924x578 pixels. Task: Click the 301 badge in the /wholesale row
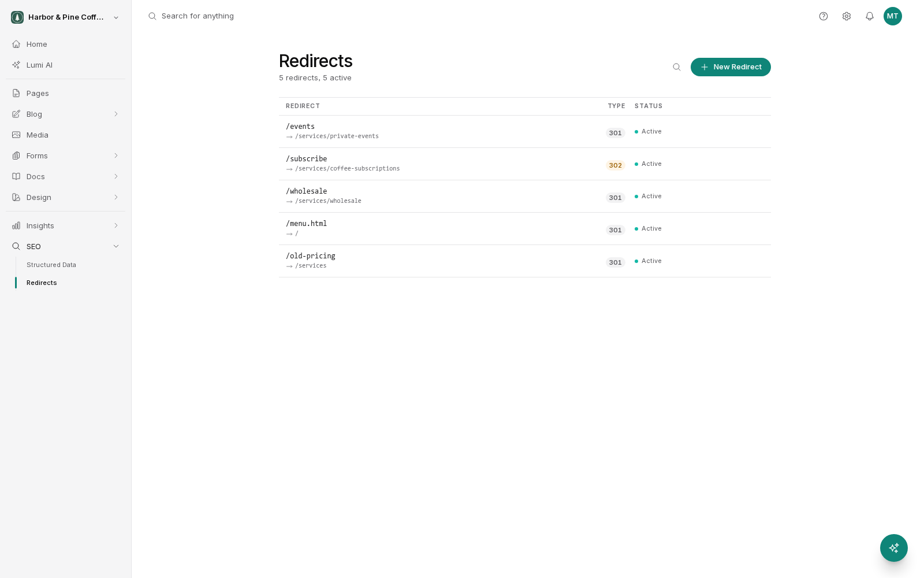point(616,198)
